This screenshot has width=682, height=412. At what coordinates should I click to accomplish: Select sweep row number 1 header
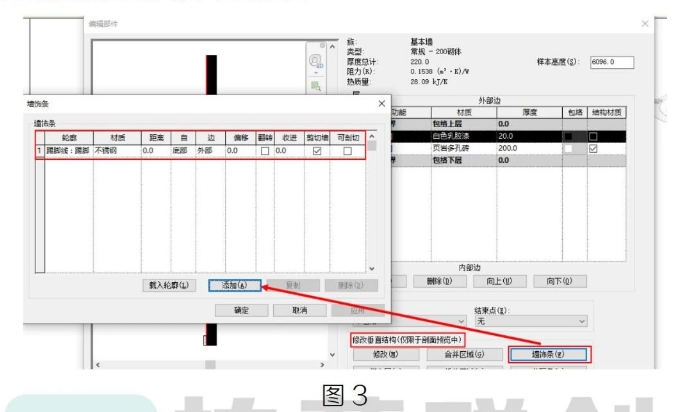pyautogui.click(x=40, y=151)
